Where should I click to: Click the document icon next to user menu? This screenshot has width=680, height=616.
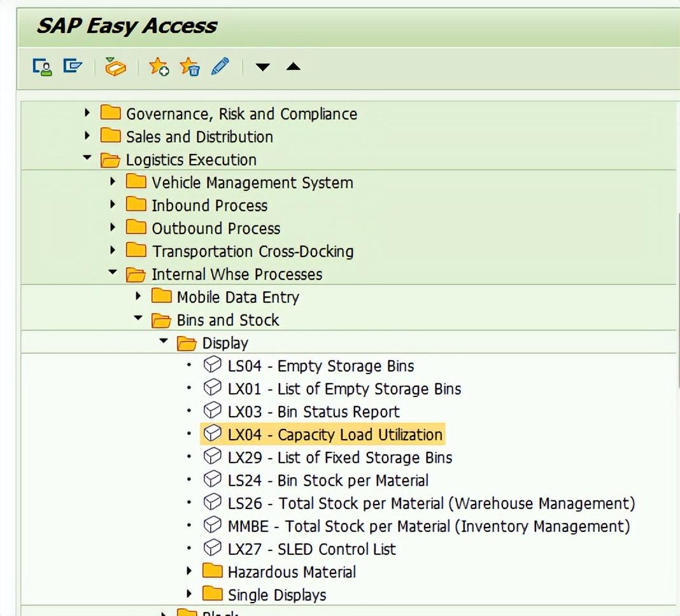tap(72, 66)
